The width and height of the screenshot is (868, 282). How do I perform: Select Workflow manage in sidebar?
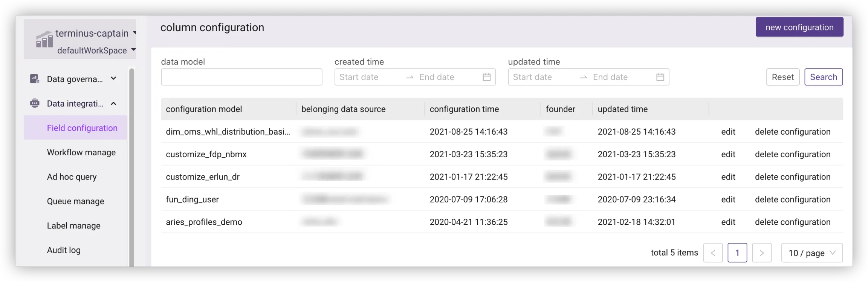(81, 152)
